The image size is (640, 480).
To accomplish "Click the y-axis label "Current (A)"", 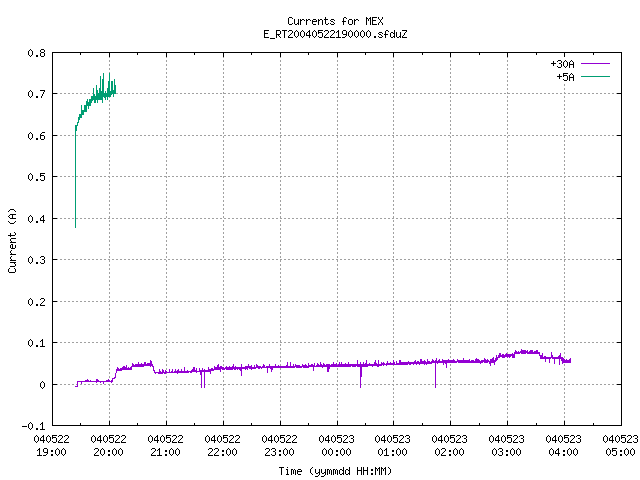I will point(12,240).
